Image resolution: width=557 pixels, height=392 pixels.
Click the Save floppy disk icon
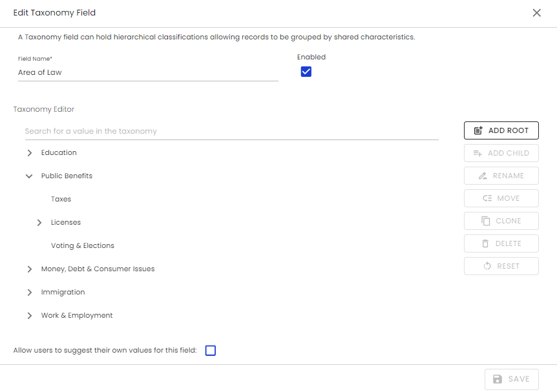click(x=498, y=379)
